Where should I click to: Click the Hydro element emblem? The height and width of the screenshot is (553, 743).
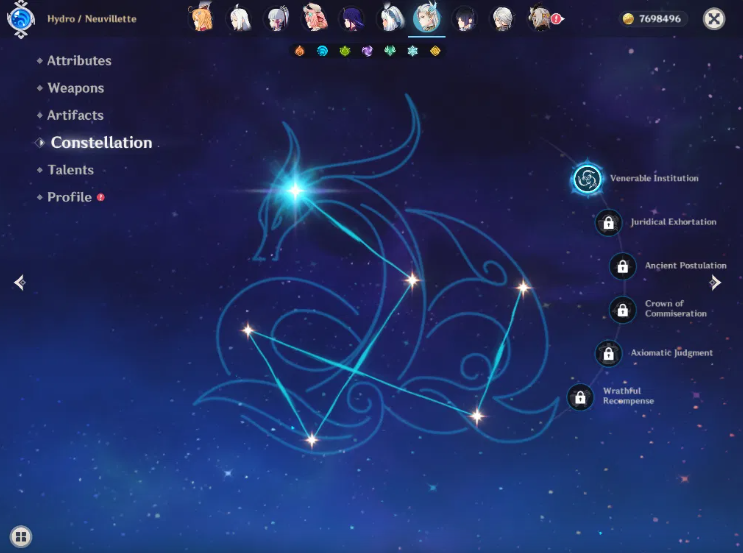[21, 19]
